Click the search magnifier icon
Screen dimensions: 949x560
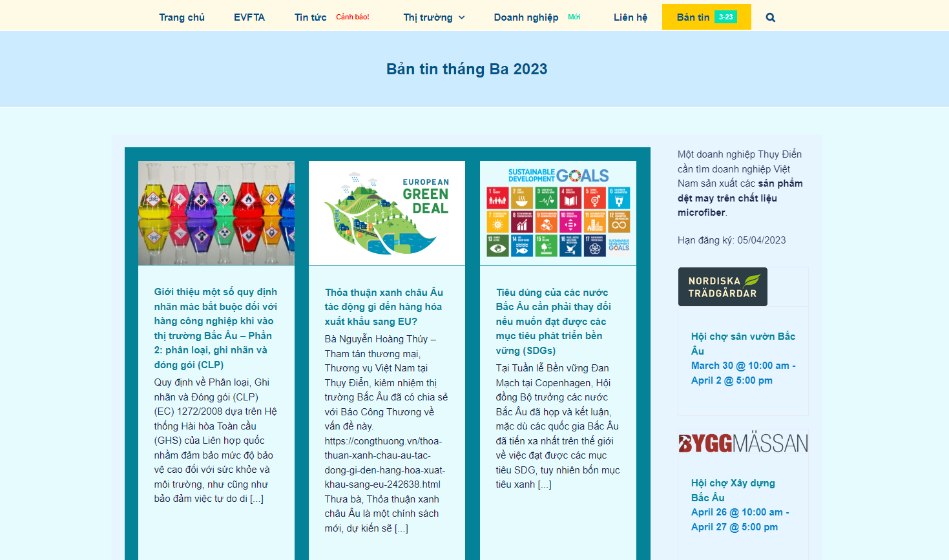(770, 17)
